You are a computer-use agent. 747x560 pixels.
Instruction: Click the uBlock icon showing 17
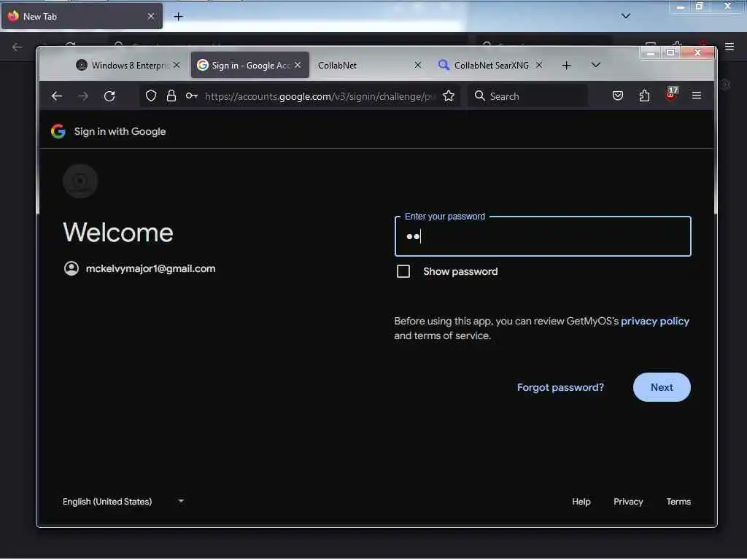coord(671,95)
